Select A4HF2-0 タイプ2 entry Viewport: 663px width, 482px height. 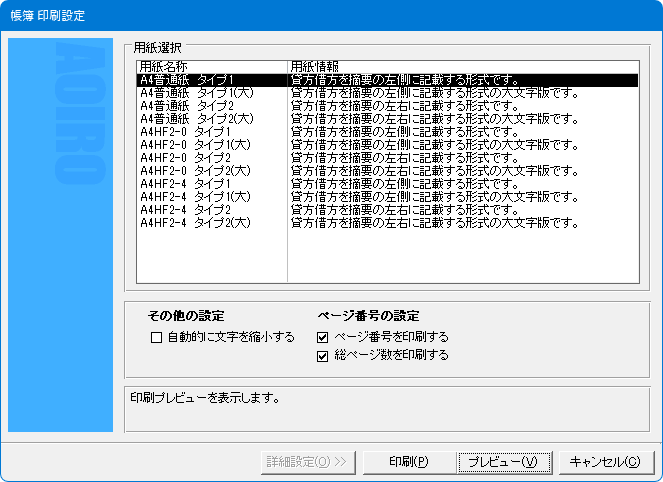tap(185, 157)
